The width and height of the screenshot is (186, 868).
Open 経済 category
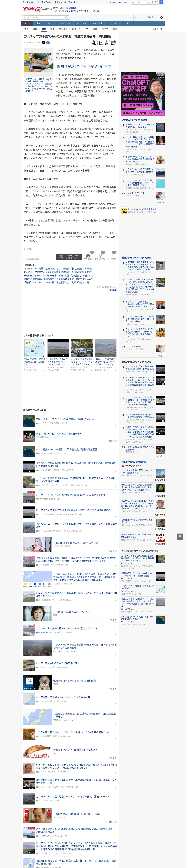(x=52, y=29)
